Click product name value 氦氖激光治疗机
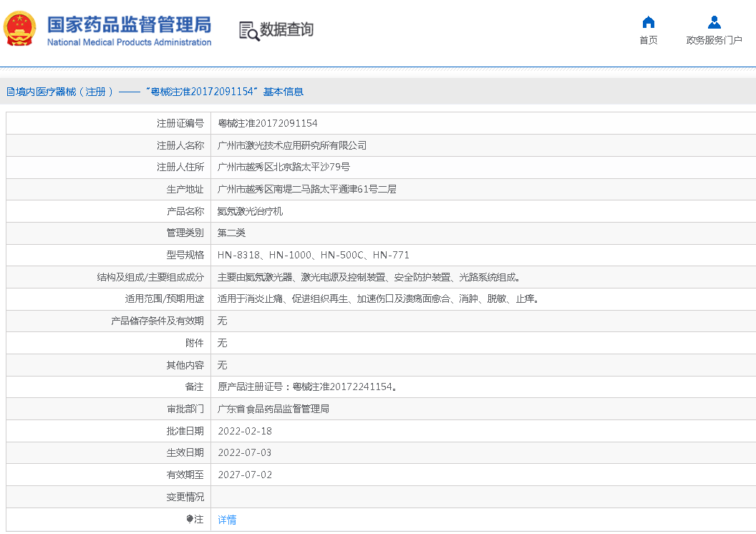 [x=250, y=211]
